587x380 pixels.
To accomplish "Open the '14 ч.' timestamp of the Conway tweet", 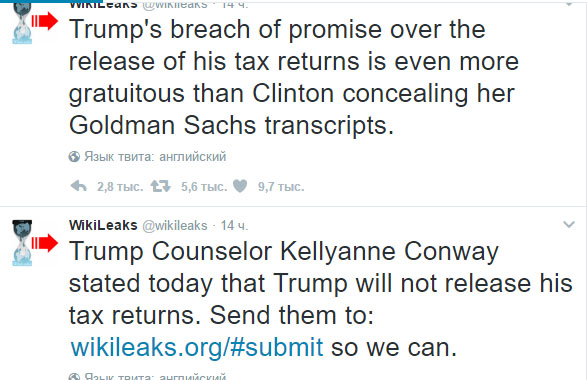I will [x=234, y=225].
